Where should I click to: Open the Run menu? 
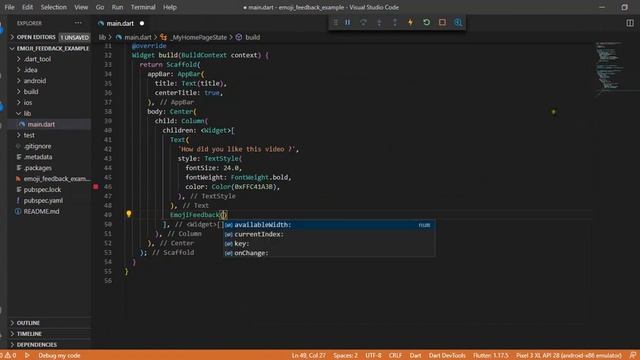coord(117,7)
